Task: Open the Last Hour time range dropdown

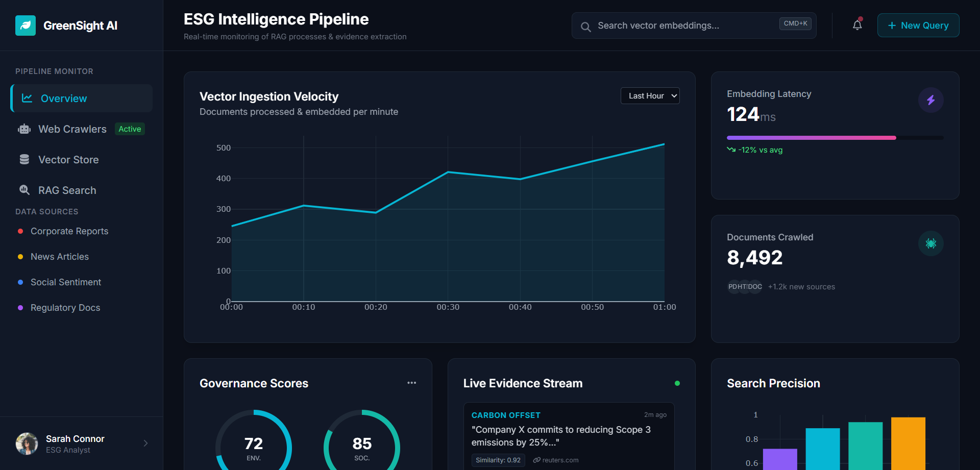Action: tap(650, 95)
